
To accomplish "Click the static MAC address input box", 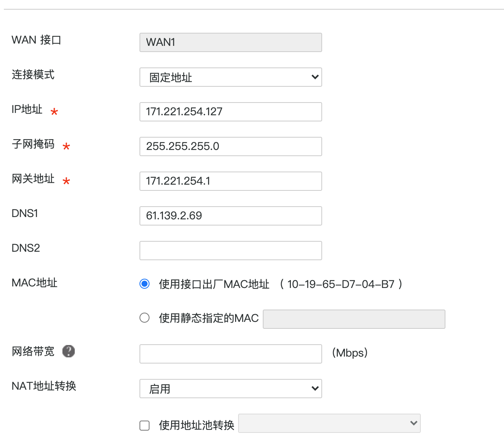I will click(x=354, y=319).
